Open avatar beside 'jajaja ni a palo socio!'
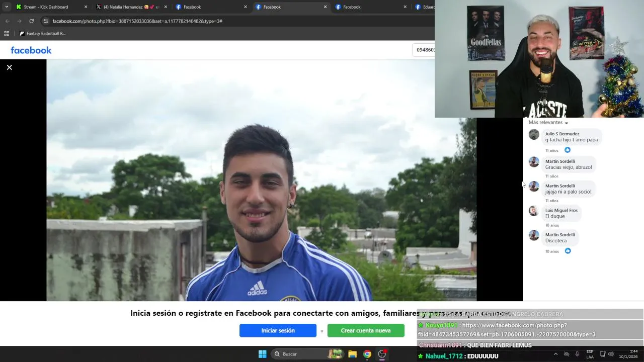This screenshot has width=644, height=362. [x=534, y=187]
